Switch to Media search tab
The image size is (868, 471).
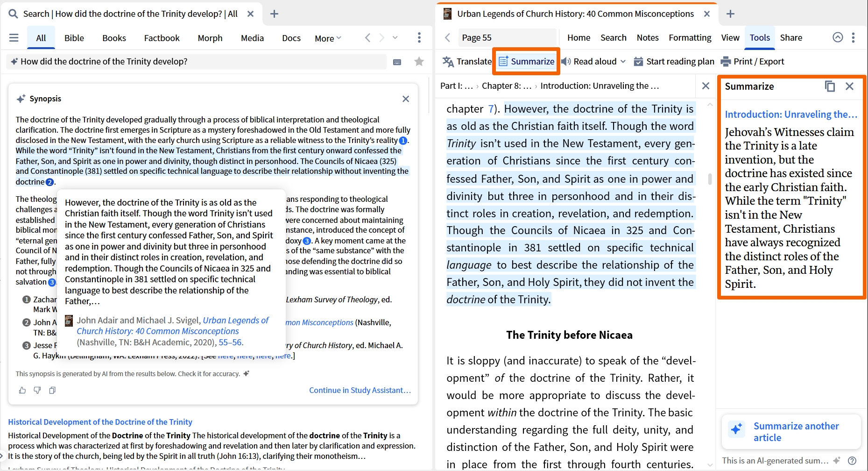(x=252, y=38)
